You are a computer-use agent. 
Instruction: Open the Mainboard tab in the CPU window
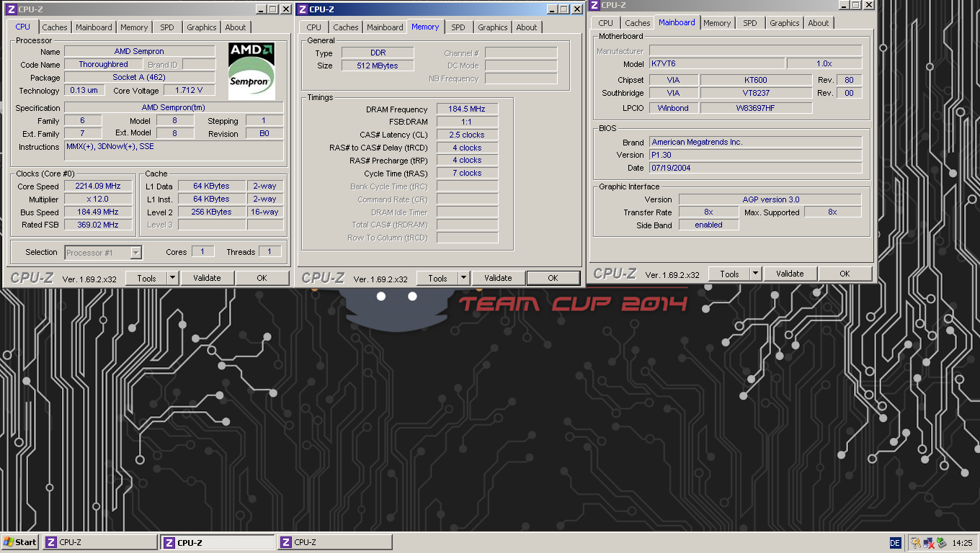pyautogui.click(x=94, y=27)
